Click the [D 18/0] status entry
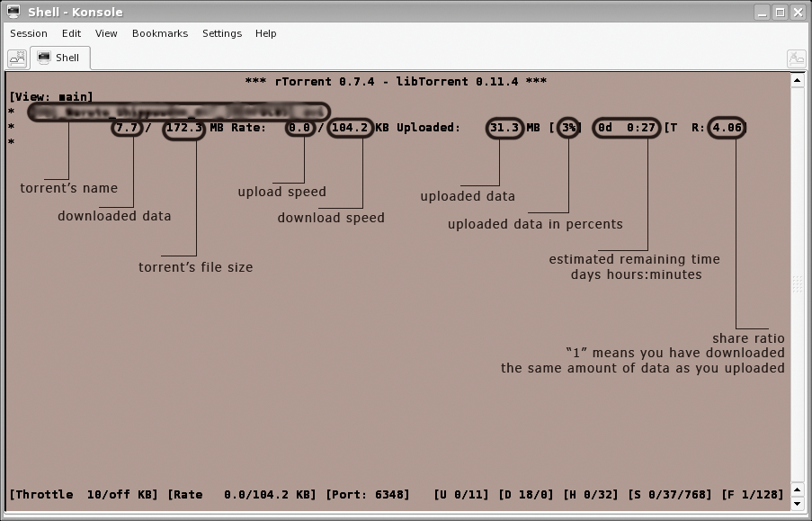The width and height of the screenshot is (812, 521). click(x=526, y=495)
